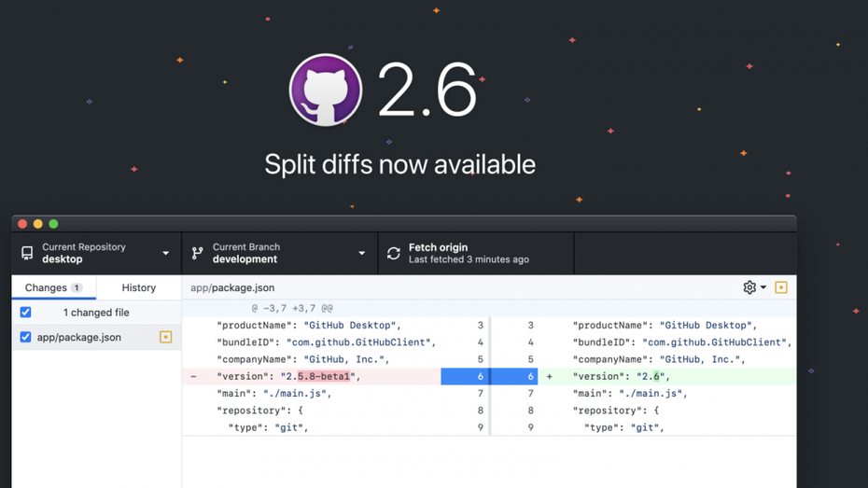The height and width of the screenshot is (488, 868).
Task: Toggle the all changed files checkbox
Action: pos(25,313)
